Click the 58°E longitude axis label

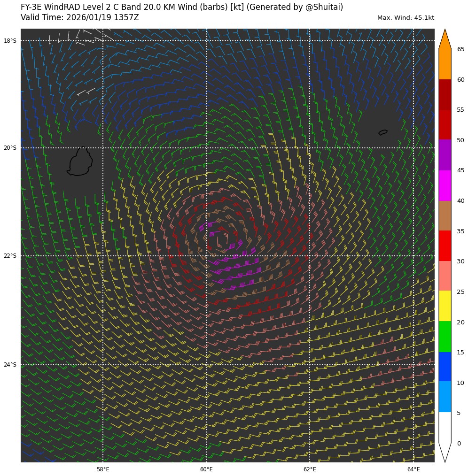(103, 469)
